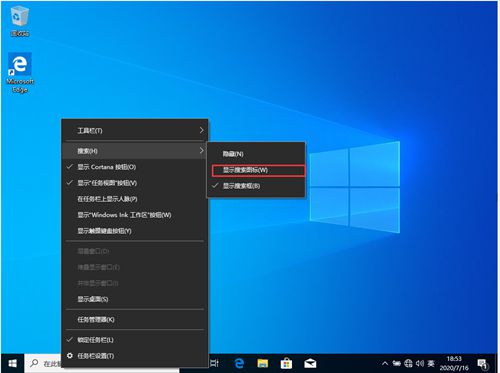This screenshot has width=500, height=373.
Task: Click the gear icon beside 任务栏设置
Action: click(x=70, y=356)
